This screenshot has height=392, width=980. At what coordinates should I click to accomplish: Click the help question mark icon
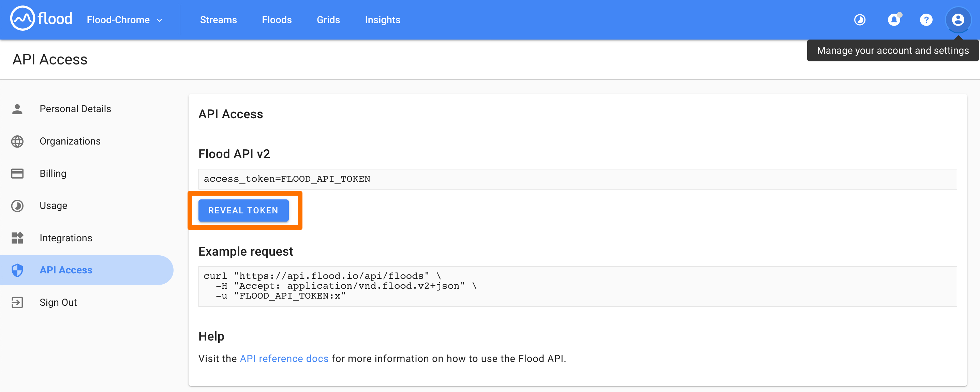[926, 20]
